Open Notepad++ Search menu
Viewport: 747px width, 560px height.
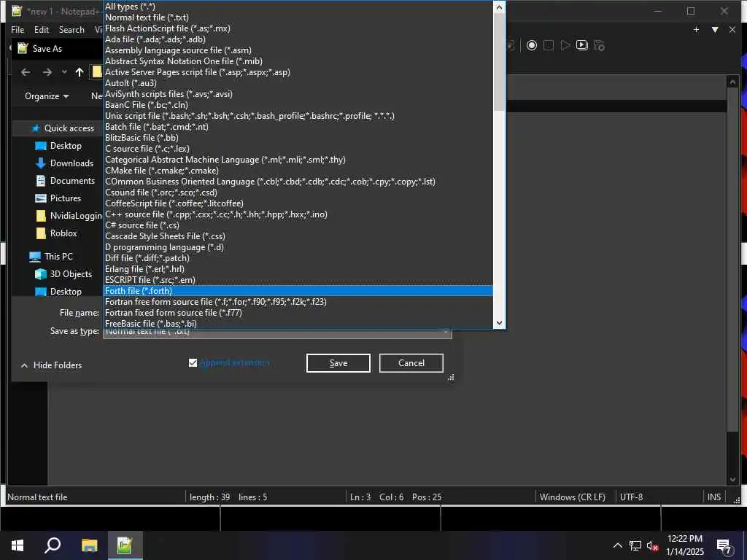(71, 29)
